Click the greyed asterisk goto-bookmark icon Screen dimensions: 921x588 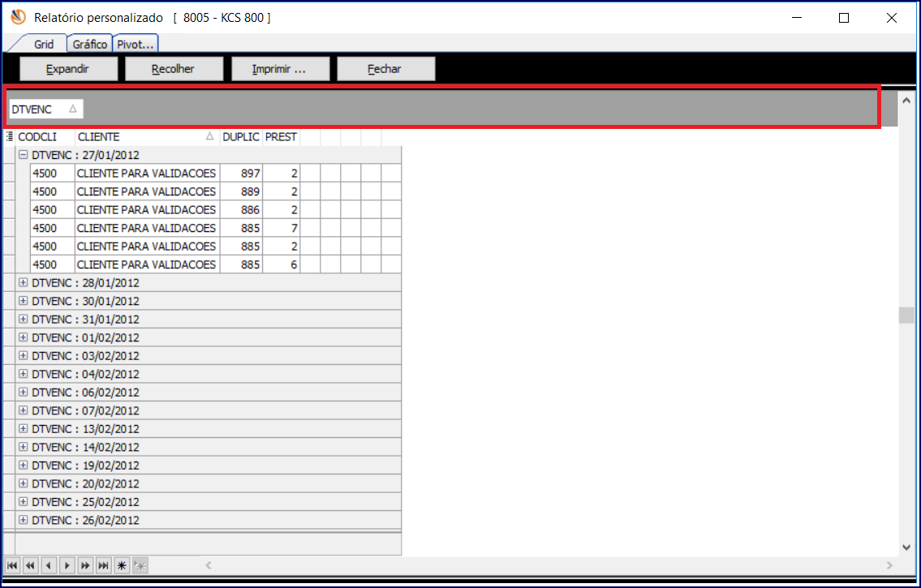[x=140, y=566]
